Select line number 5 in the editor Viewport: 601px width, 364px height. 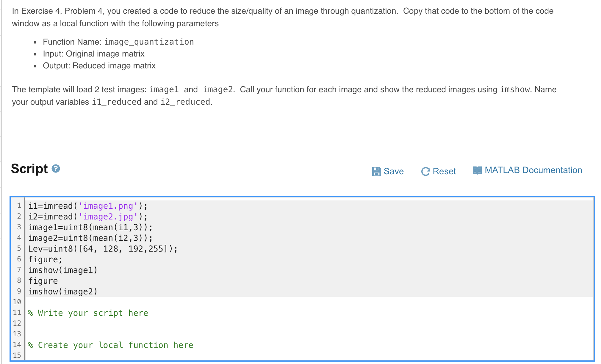pyautogui.click(x=19, y=249)
